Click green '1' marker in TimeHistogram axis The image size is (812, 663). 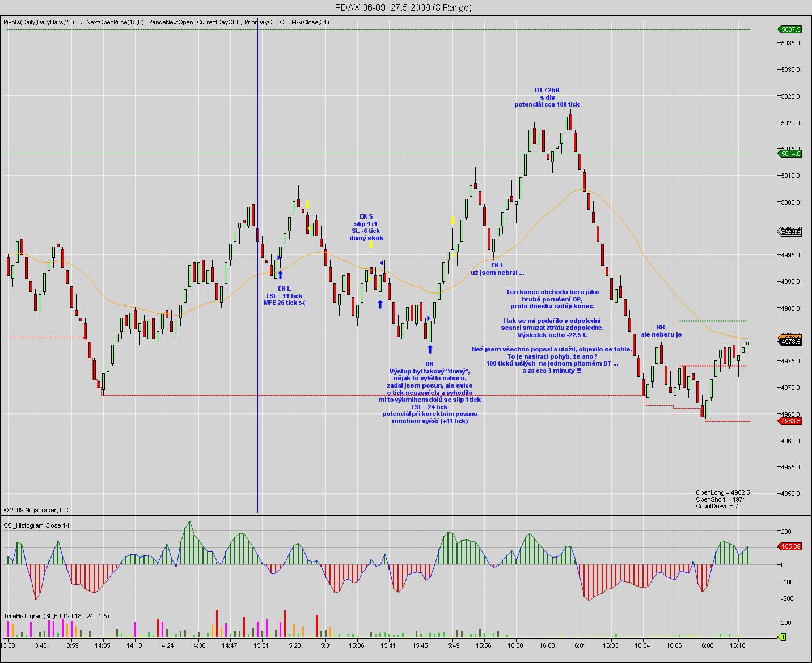(x=781, y=637)
